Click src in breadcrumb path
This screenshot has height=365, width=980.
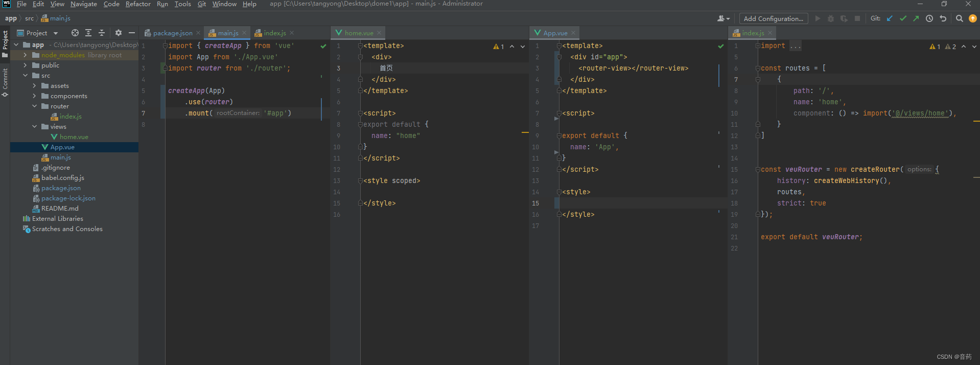click(29, 18)
